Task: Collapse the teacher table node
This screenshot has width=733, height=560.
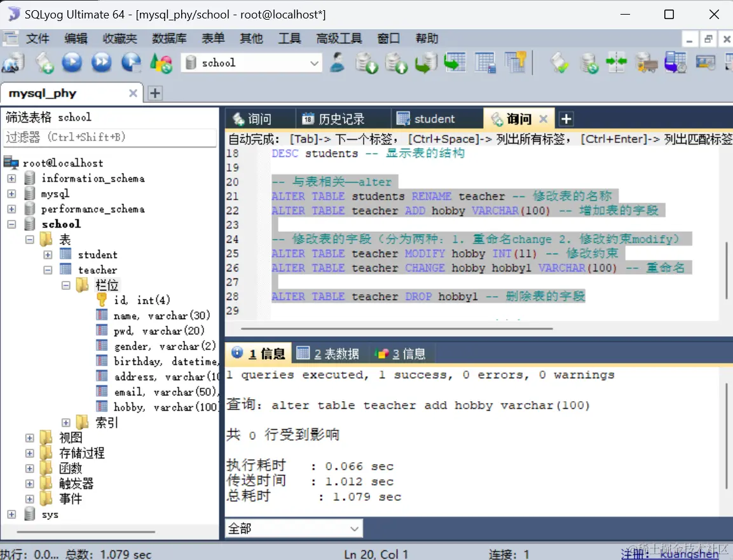Action: click(x=48, y=270)
